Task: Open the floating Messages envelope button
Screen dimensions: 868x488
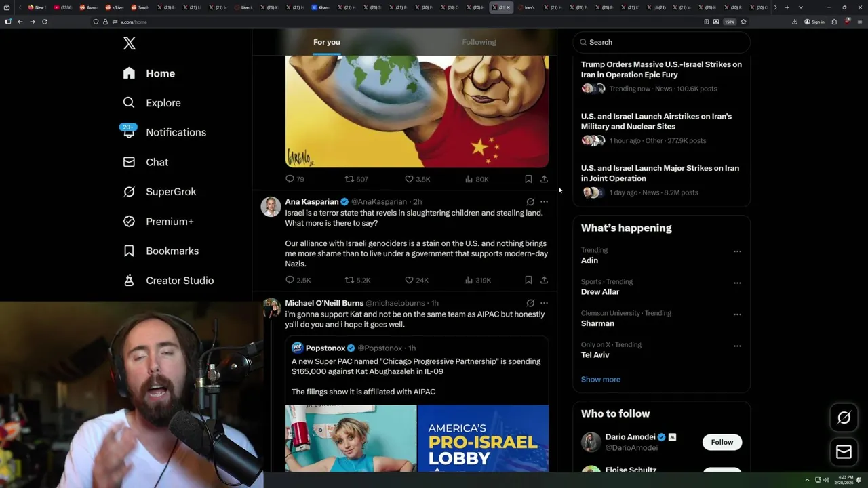Action: [x=844, y=452]
